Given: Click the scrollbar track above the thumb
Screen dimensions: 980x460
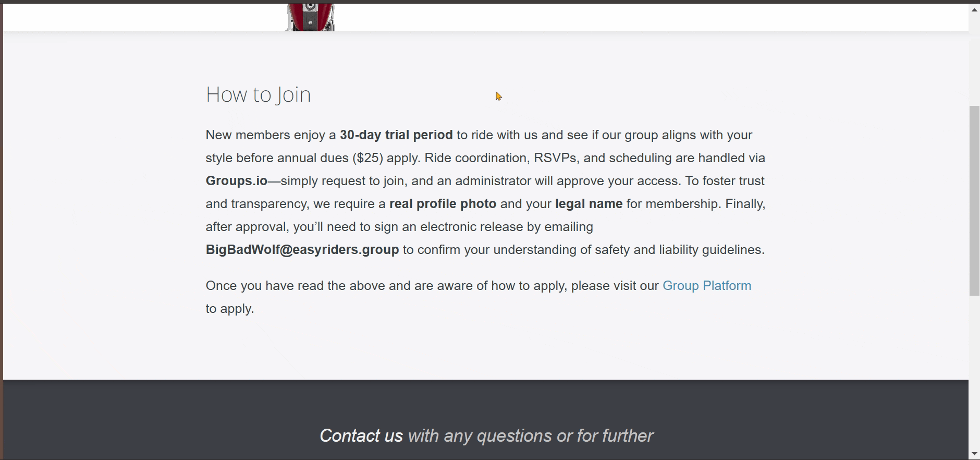Looking at the screenshot, I should [974, 57].
